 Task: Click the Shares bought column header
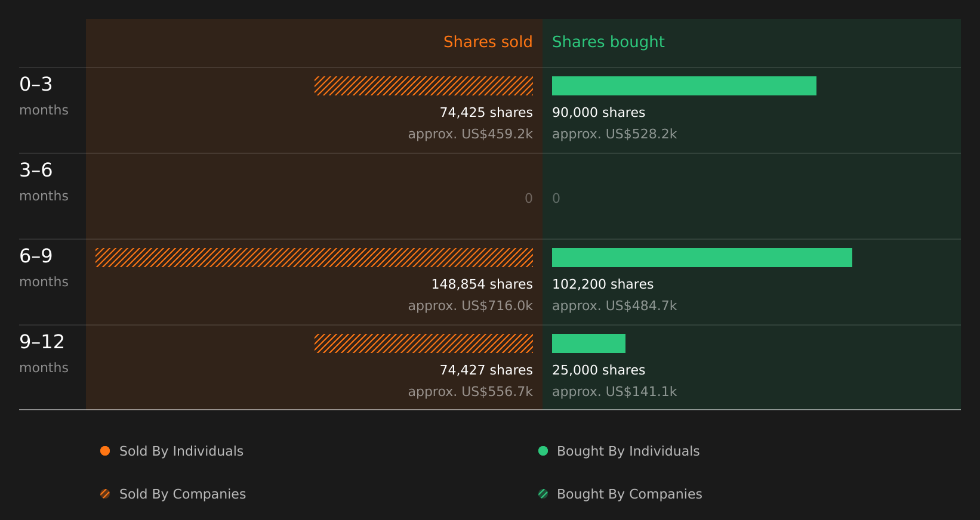tap(608, 42)
